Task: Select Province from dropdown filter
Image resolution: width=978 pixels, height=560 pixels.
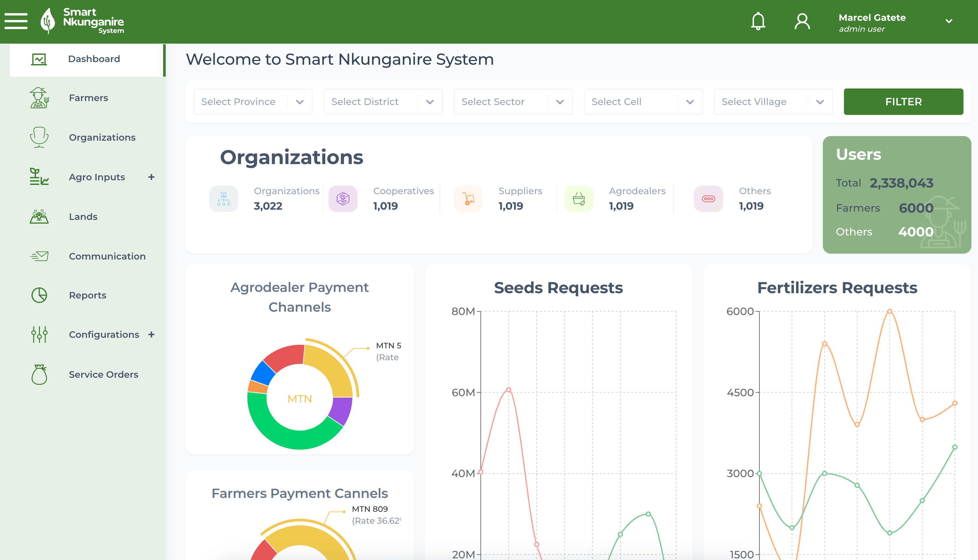Action: (252, 102)
